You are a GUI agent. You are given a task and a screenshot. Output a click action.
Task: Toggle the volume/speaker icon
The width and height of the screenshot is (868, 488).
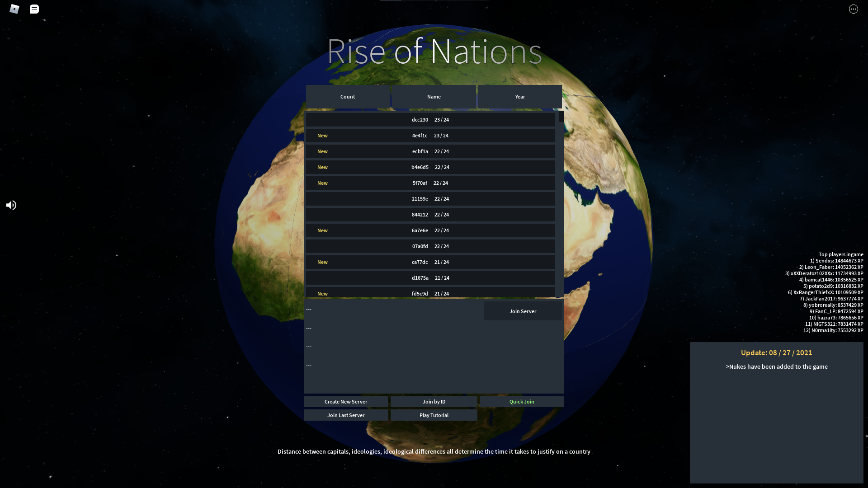(x=11, y=205)
